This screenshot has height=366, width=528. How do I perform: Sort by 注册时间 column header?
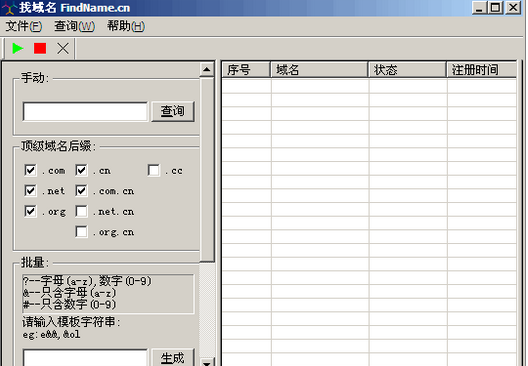pyautogui.click(x=482, y=70)
